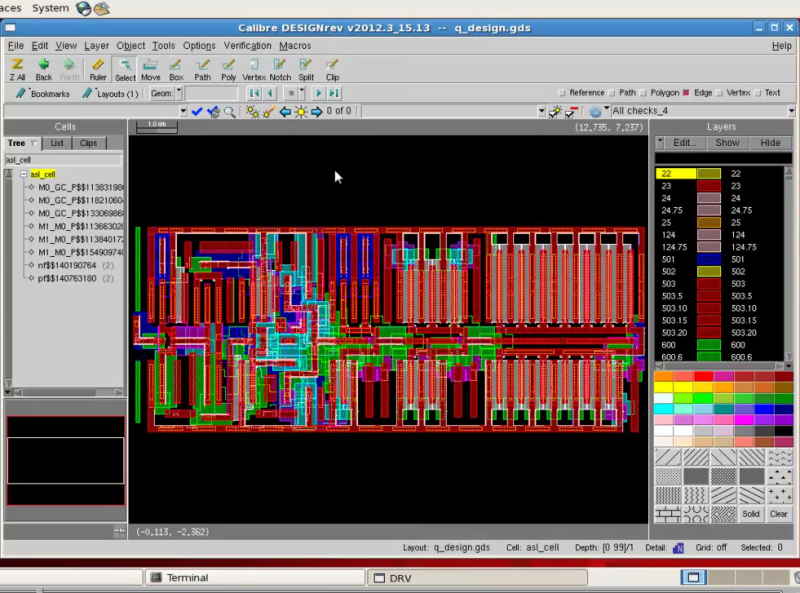Screen dimensions: 800x593
Task: Switch to the List tab in Cells
Action: (x=57, y=143)
